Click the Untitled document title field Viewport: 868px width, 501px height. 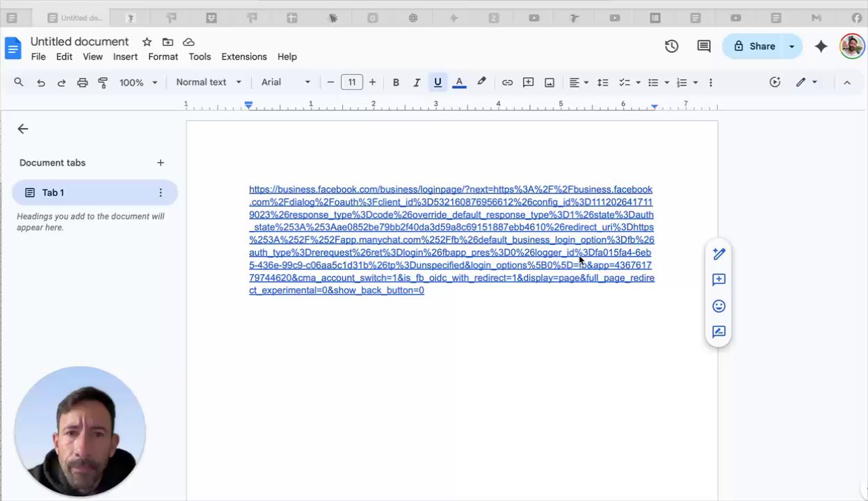coord(79,42)
